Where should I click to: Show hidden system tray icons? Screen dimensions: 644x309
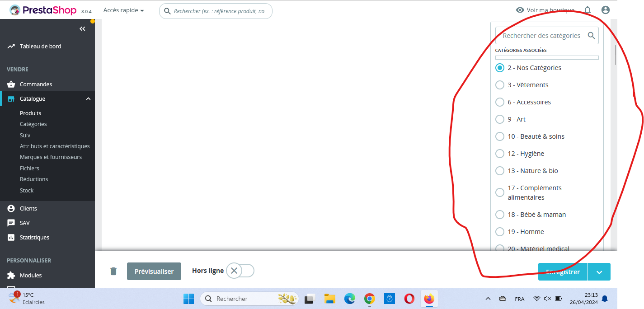coord(488,299)
